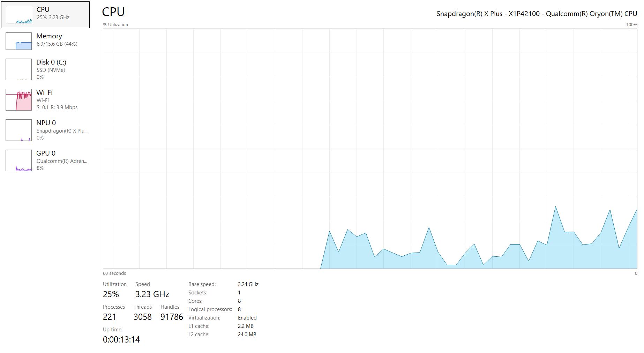
Task: Click the CPU 25% 3.23 GHz entry
Action: click(x=45, y=15)
